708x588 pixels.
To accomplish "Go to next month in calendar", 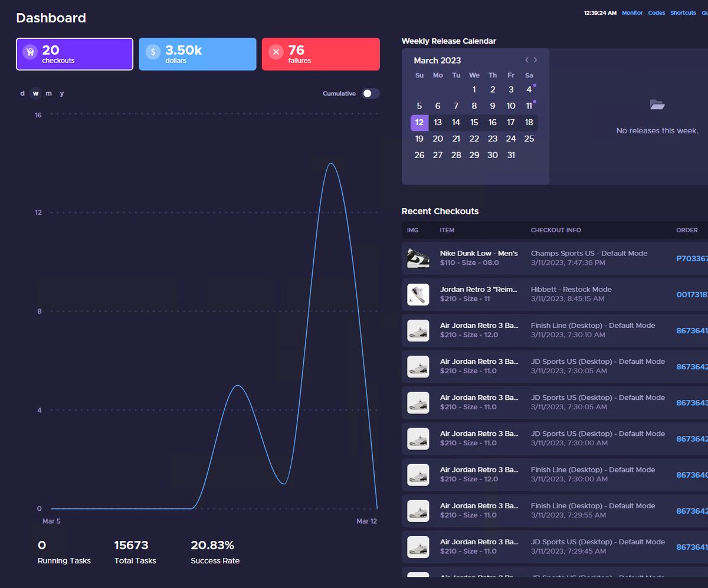I will pyautogui.click(x=535, y=60).
